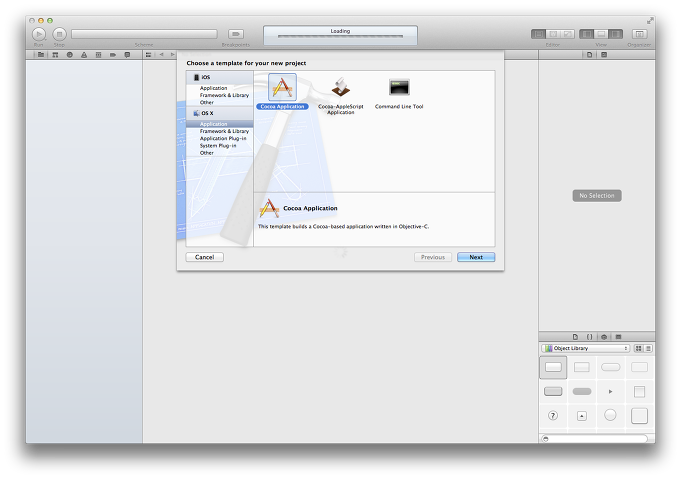This screenshot has width=681, height=479.
Task: Click the Previous button
Action: click(433, 257)
